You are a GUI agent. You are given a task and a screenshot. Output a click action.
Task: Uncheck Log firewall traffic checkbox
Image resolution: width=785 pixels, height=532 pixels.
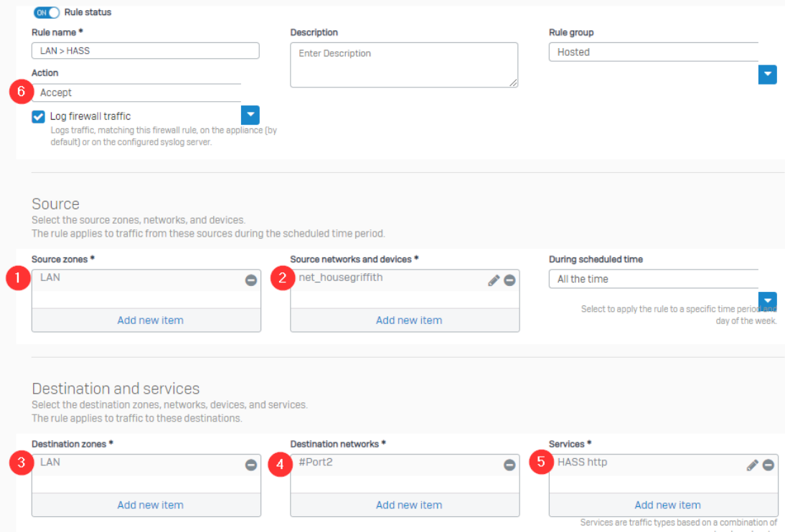coord(39,116)
